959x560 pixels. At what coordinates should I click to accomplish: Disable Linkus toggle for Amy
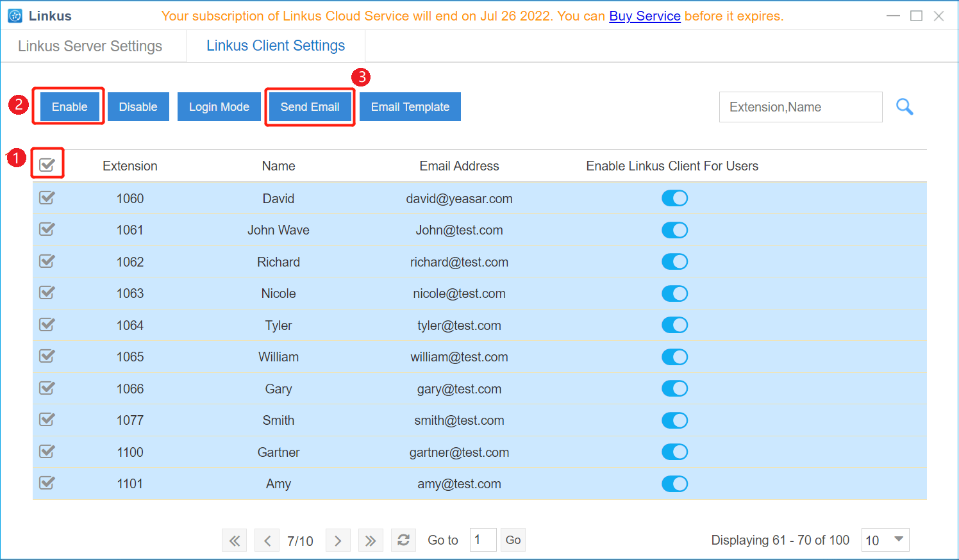pyautogui.click(x=674, y=484)
